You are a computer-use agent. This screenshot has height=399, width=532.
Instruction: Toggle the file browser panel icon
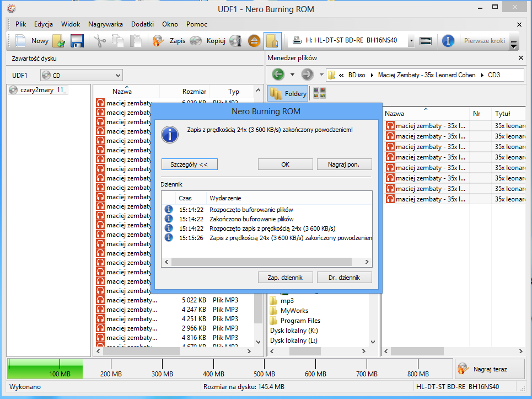pyautogui.click(x=272, y=41)
